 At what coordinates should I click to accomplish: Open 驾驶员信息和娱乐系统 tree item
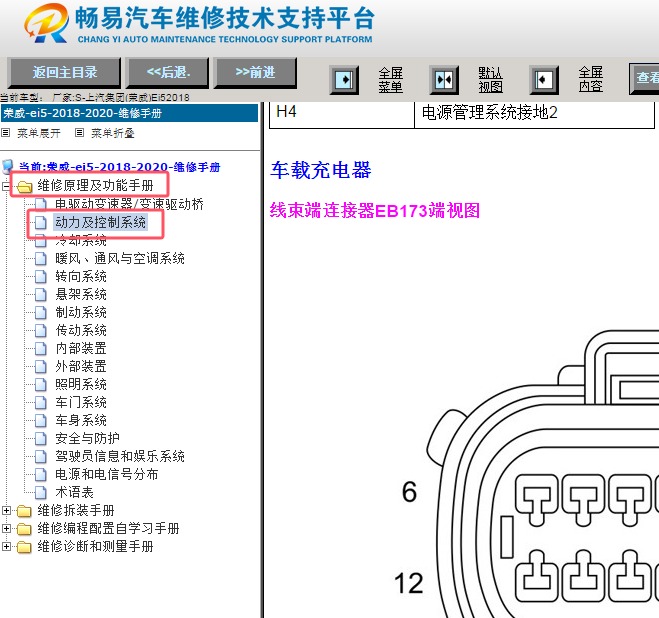(x=120, y=457)
